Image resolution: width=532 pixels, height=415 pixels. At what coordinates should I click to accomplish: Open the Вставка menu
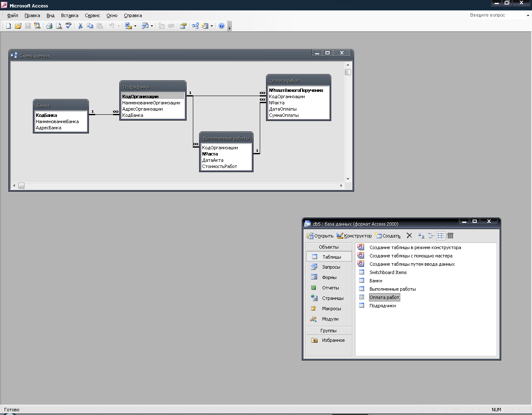69,15
